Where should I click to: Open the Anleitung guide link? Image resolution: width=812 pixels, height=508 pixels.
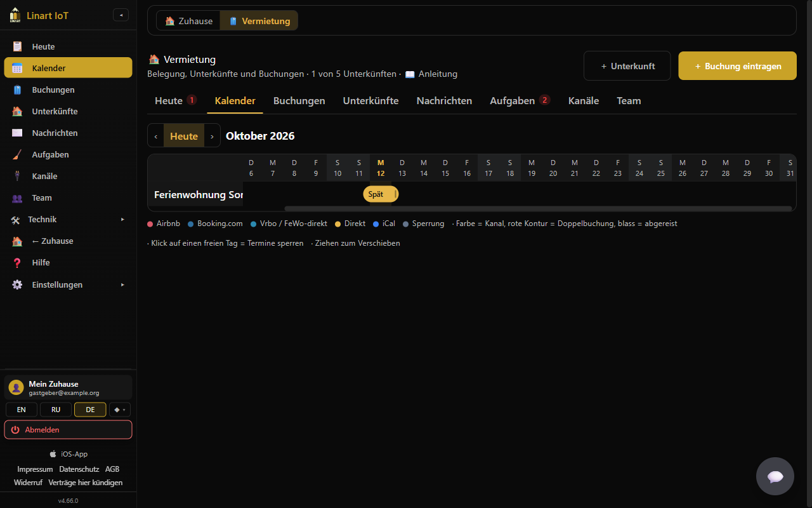[431, 74]
